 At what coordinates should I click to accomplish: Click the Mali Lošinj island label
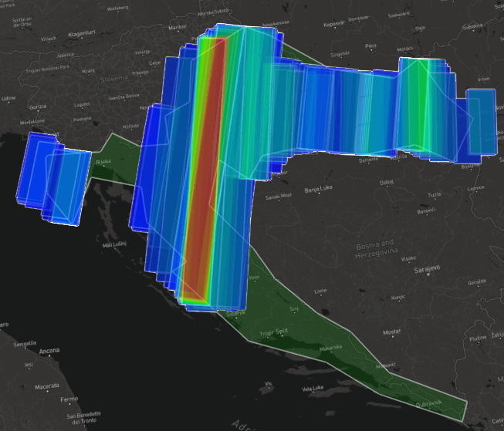[x=113, y=244]
